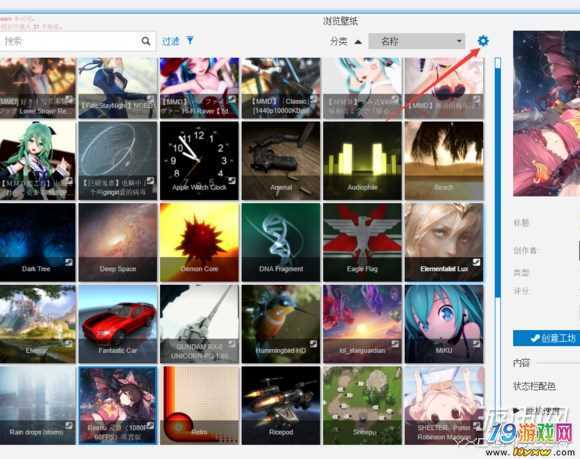580x459 pixels.
Task: Click the blue funnel filter icon
Action: (x=190, y=40)
